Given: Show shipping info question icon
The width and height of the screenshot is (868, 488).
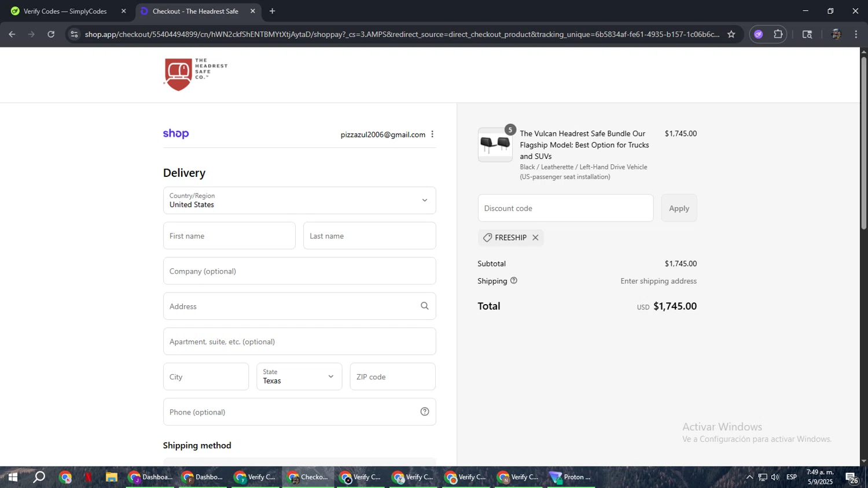Looking at the screenshot, I should [x=514, y=280].
